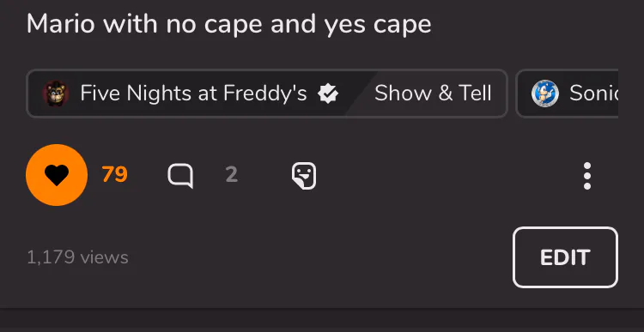Open the Sonic community tag
Viewport: 644px width, 332px height.
coord(568,94)
